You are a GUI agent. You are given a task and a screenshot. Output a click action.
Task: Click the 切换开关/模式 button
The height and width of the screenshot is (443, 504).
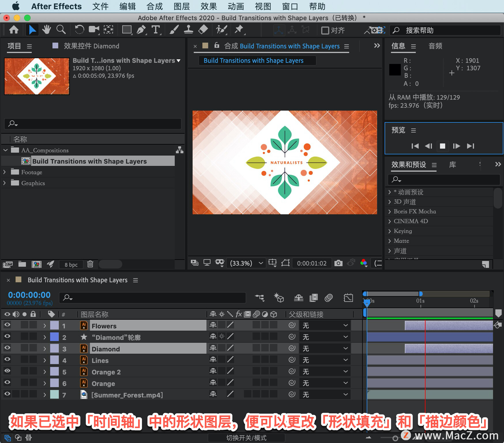[246, 438]
